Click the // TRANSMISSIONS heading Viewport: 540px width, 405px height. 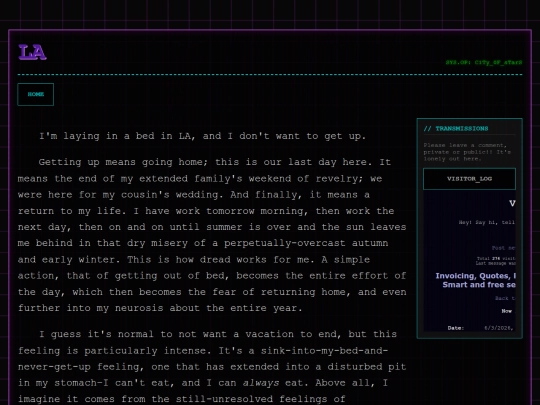click(x=456, y=128)
